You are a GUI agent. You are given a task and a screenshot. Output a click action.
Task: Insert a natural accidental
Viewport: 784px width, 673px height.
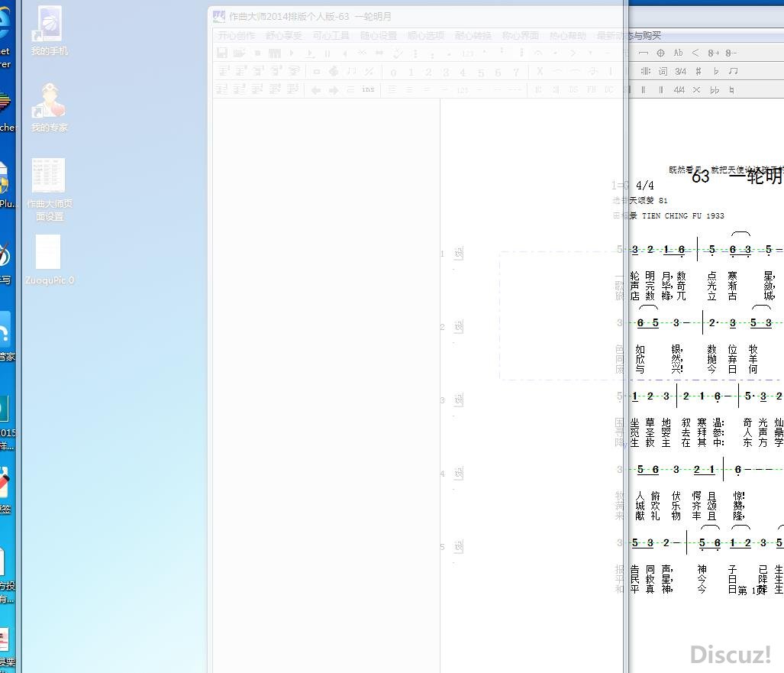tap(731, 90)
